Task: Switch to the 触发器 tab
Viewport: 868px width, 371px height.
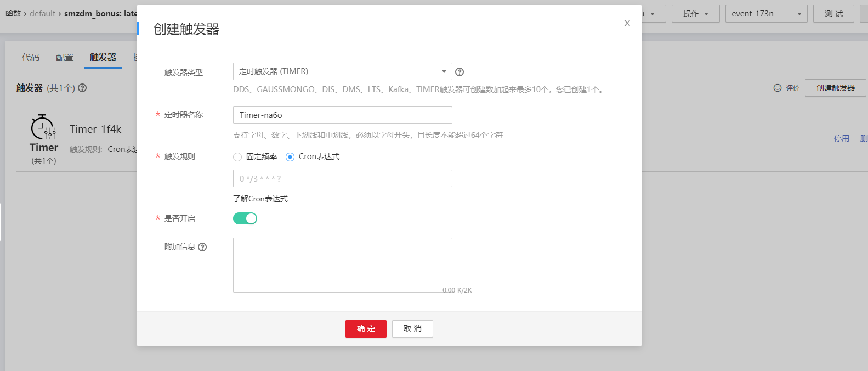Action: [103, 57]
